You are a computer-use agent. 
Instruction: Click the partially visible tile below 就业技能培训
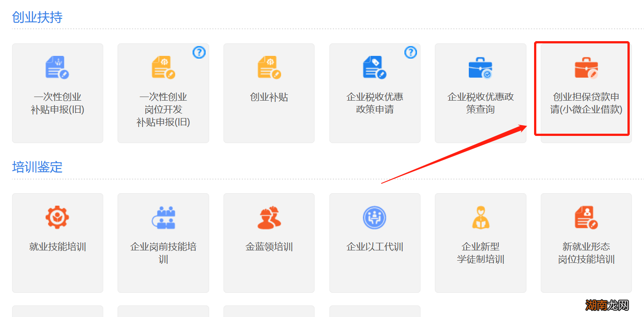(x=57, y=313)
